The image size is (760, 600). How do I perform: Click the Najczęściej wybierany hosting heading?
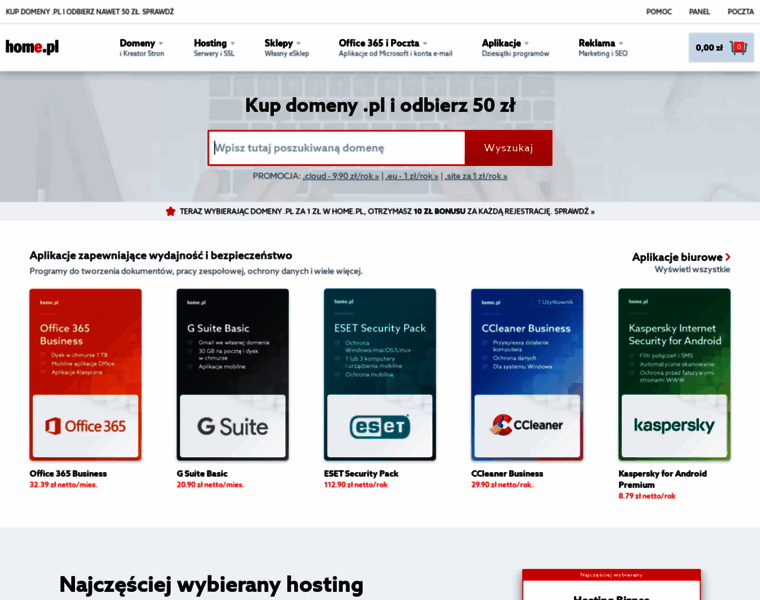tap(211, 584)
